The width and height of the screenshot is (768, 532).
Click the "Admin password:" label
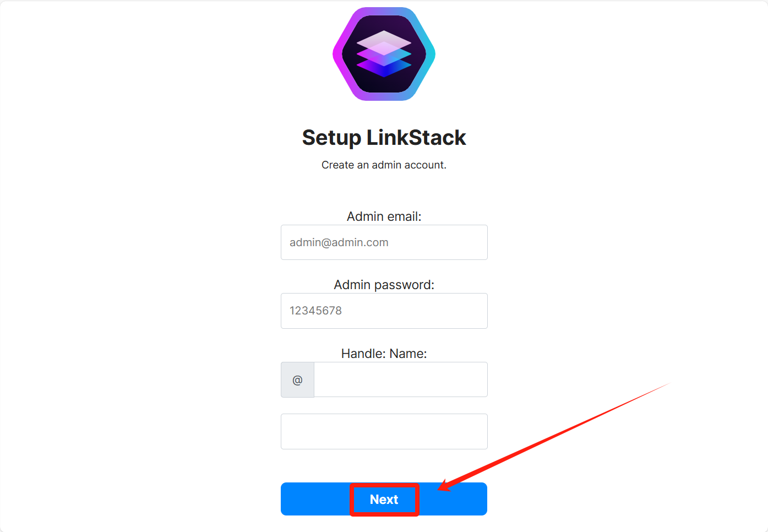point(384,285)
